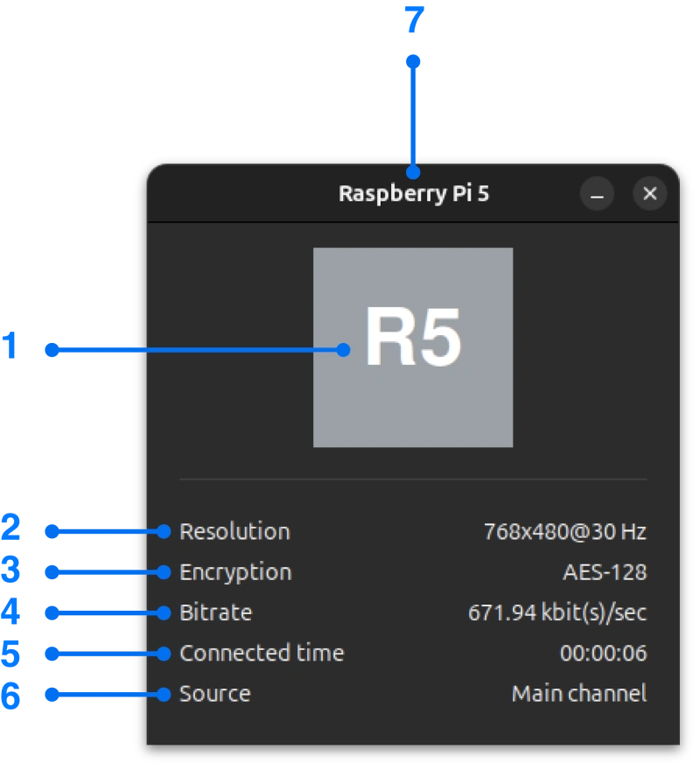This screenshot has width=700, height=770.
Task: Click the Resolution row
Action: tap(411, 531)
